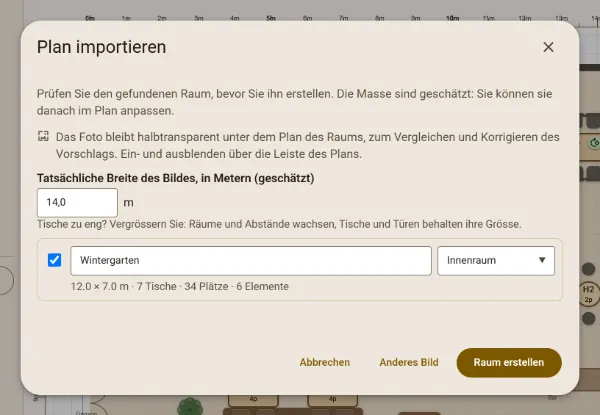The image size is (600, 415).
Task: Close the Plan importieren dialog
Action: click(548, 47)
